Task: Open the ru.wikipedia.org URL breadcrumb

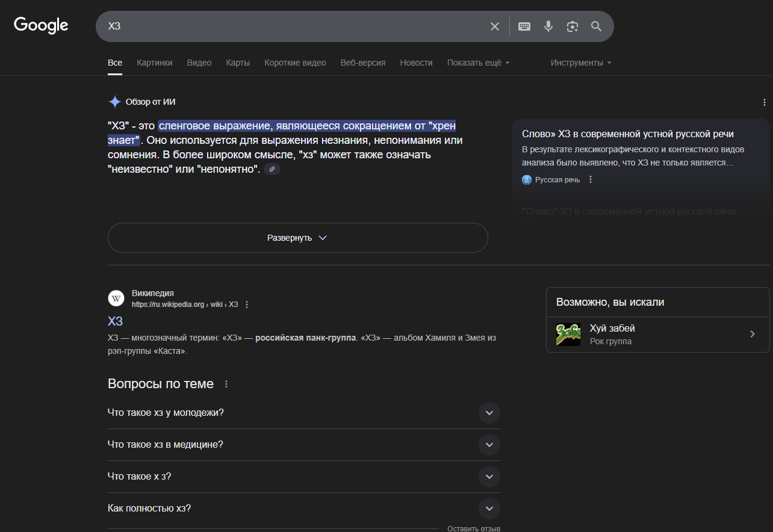Action: pos(185,305)
